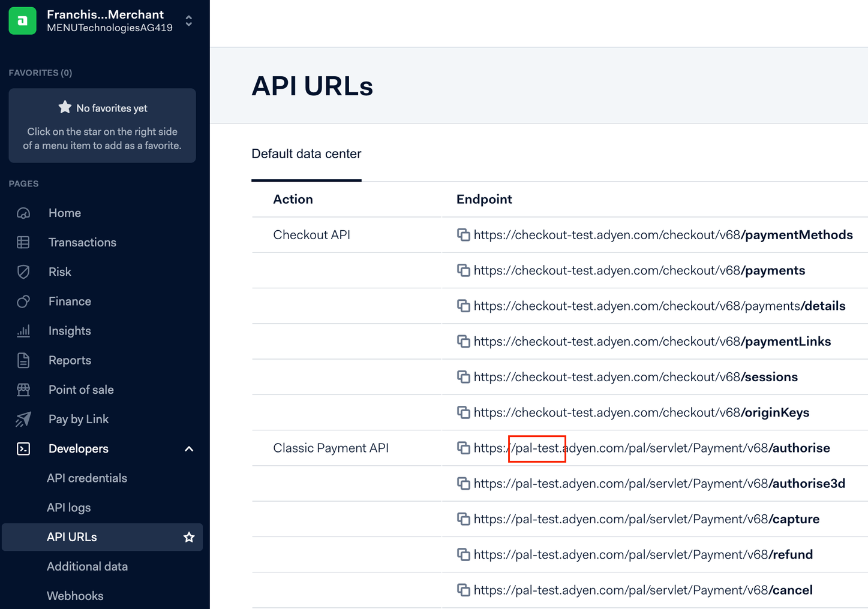Viewport: 868px width, 609px height.
Task: Click the Reports document icon
Action: pyautogui.click(x=23, y=360)
